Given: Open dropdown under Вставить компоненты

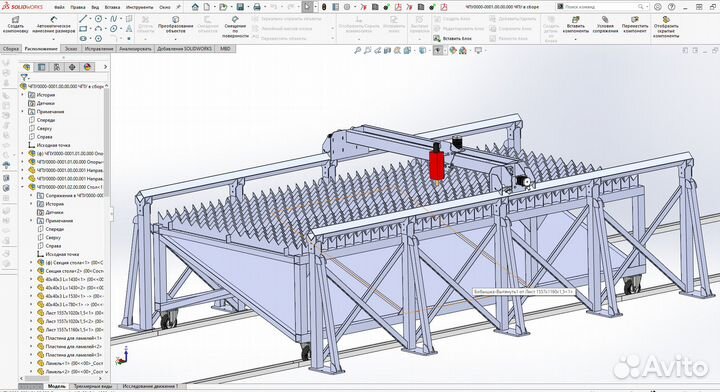Looking at the screenshot, I should click(x=575, y=39).
